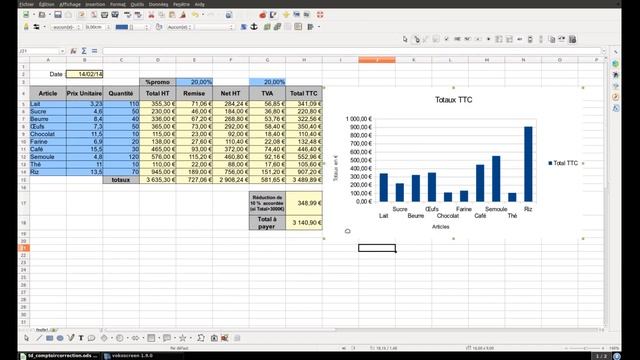The height and width of the screenshot is (360, 640).
Task: Click the Form option button control icon
Action: tap(489, 39)
